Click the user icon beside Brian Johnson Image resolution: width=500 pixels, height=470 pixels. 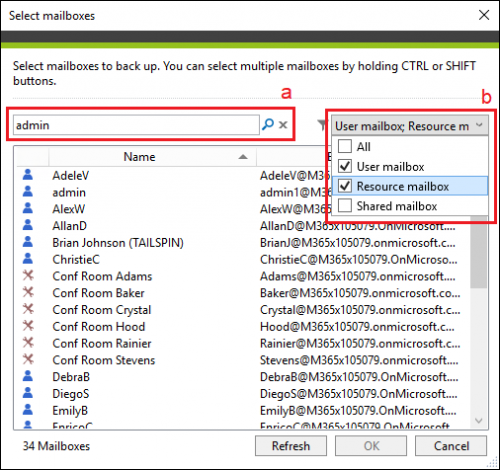coord(28,242)
